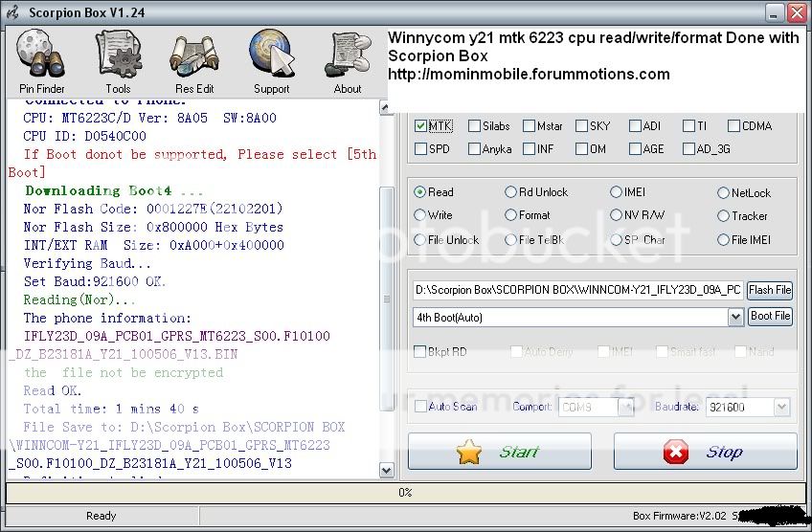
Task: Enable the Mstar checkbox
Action: coord(529,125)
